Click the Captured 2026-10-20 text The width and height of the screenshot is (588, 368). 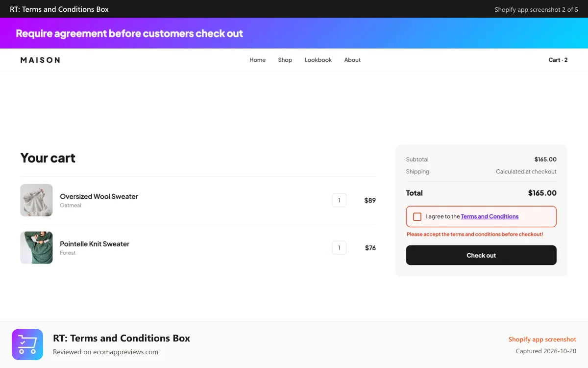pyautogui.click(x=546, y=351)
